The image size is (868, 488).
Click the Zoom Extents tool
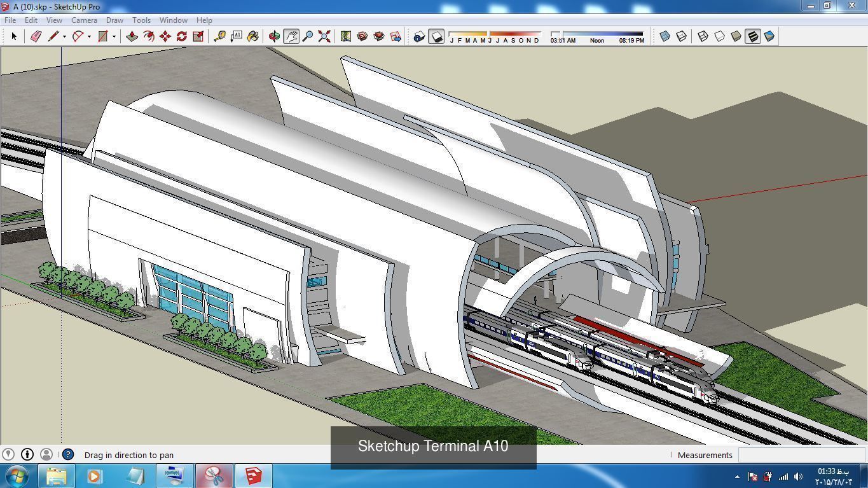pyautogui.click(x=324, y=36)
